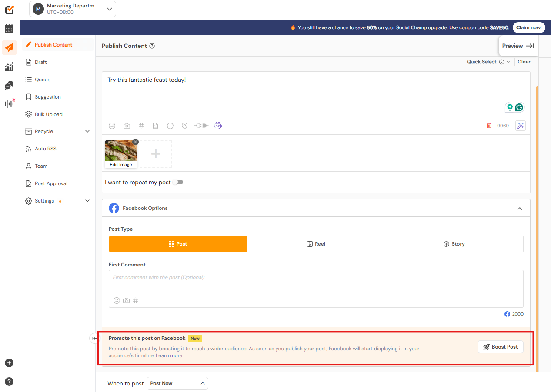Viewport: 551px width, 392px height.
Task: Collapse the Facebook Options section
Action: 520,209
